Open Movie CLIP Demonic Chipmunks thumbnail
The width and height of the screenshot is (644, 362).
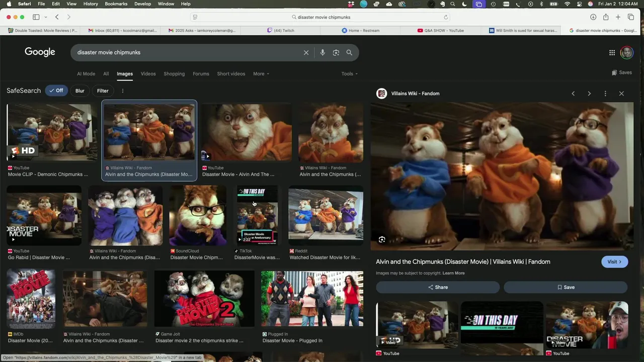coord(52,132)
